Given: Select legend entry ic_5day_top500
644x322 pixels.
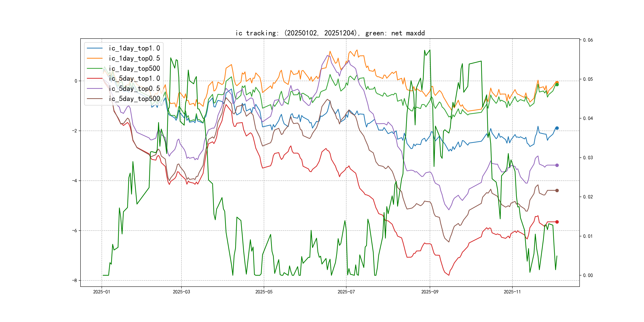Looking at the screenshot, I should [134, 99].
